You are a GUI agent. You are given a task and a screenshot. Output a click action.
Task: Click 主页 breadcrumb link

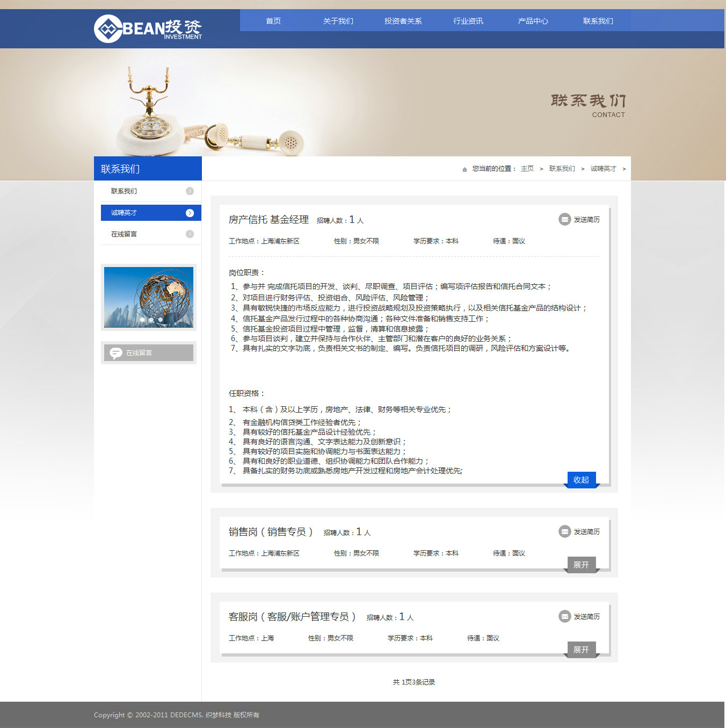click(x=527, y=169)
